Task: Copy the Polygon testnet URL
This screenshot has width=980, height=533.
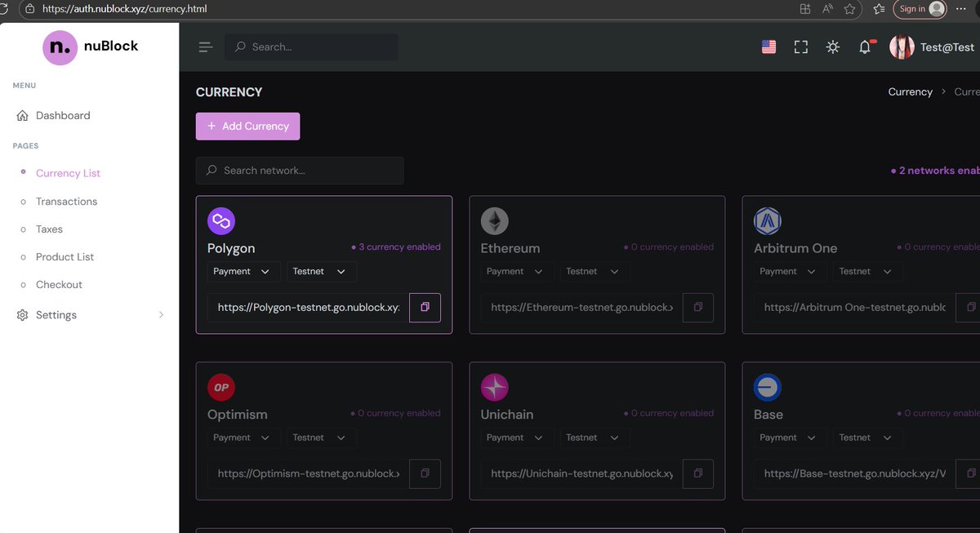Action: click(x=425, y=308)
